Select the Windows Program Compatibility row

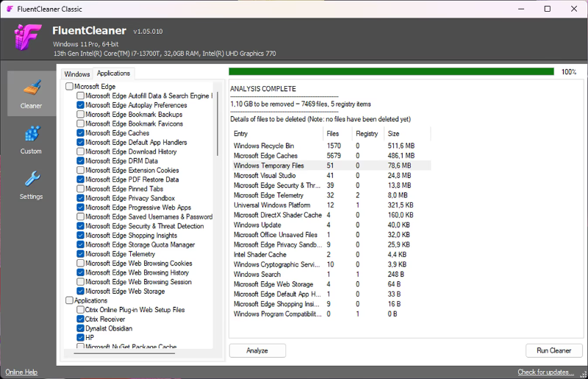[x=331, y=314]
